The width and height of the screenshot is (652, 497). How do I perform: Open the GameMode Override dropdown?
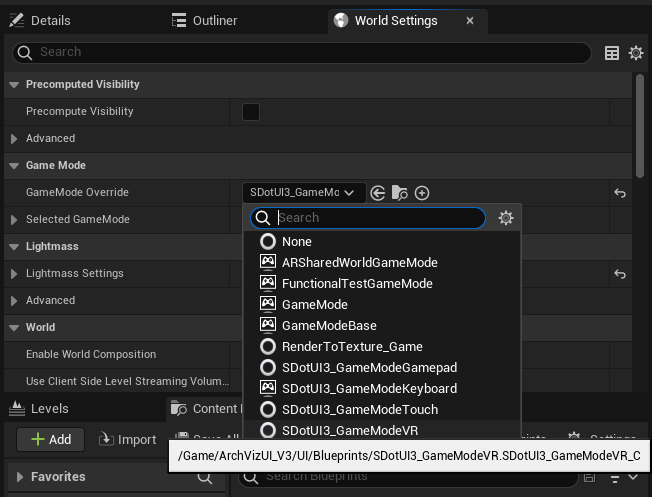coord(304,193)
